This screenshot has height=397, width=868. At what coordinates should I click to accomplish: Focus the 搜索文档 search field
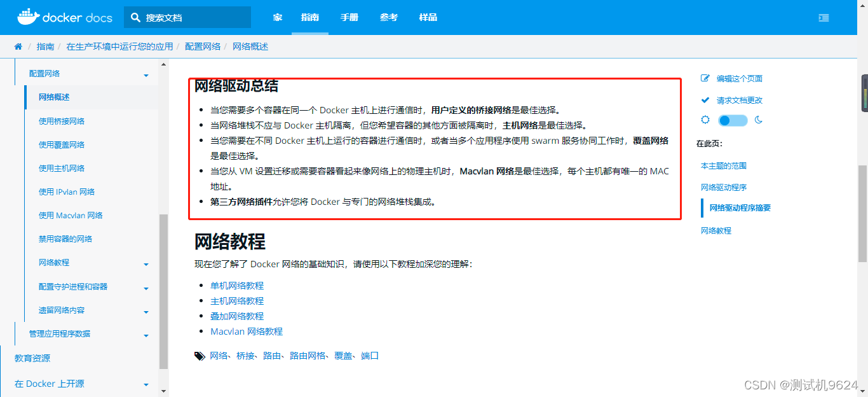pyautogui.click(x=187, y=18)
